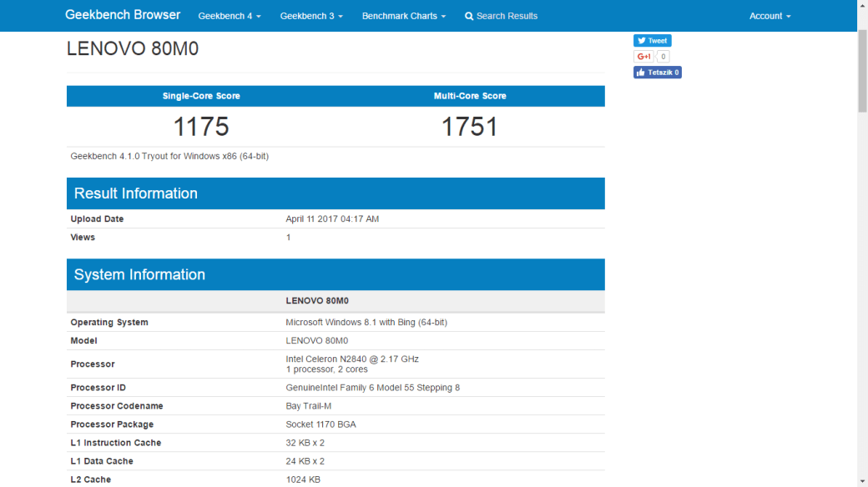The image size is (868, 487).
Task: Click the Multi-Core Score header
Action: coord(470,96)
